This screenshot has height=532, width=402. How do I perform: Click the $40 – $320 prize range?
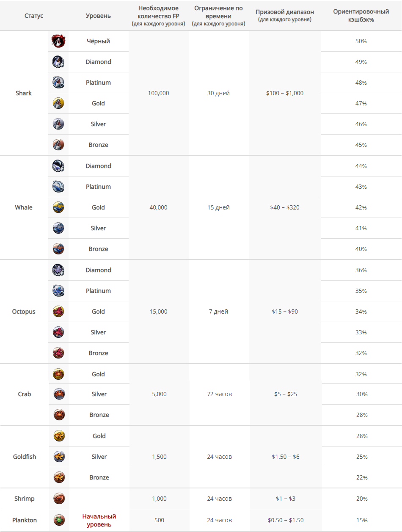click(x=285, y=207)
